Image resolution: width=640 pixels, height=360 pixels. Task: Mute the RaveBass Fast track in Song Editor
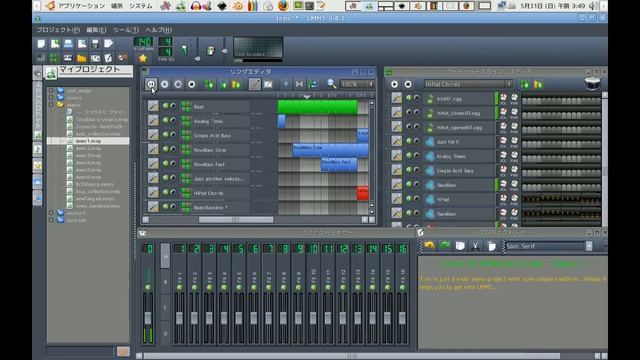165,163
